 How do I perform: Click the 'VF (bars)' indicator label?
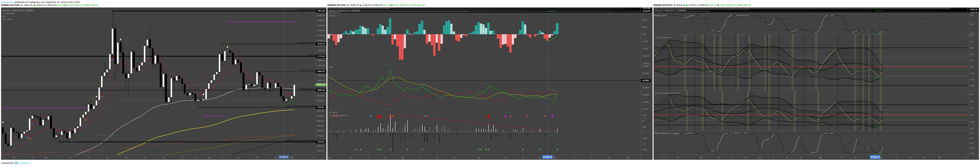point(333,112)
